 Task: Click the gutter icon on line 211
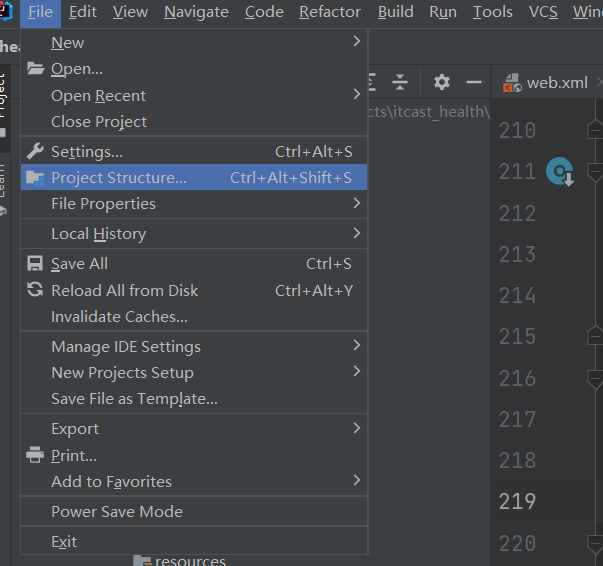point(560,172)
